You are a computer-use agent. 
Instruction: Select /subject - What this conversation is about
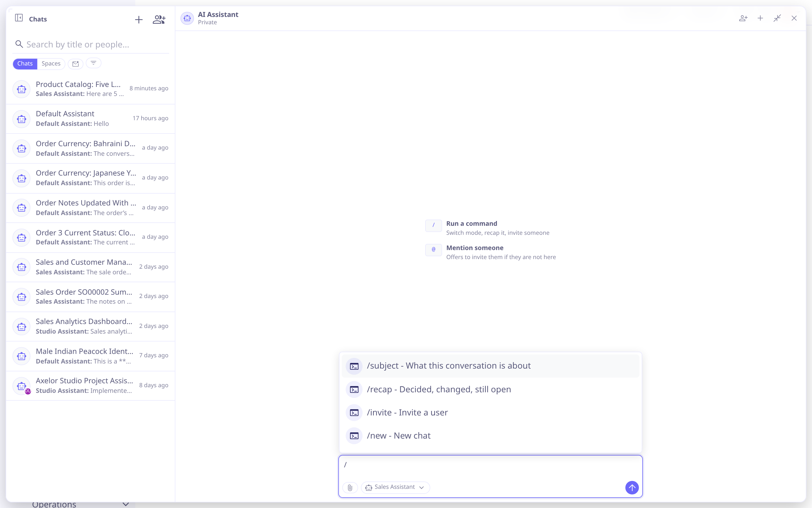pyautogui.click(x=490, y=366)
